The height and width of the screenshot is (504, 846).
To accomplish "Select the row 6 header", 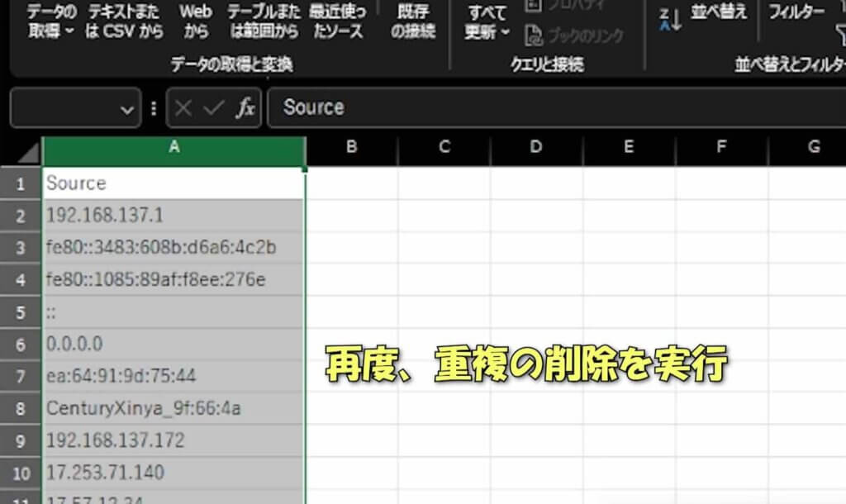I will (x=21, y=344).
